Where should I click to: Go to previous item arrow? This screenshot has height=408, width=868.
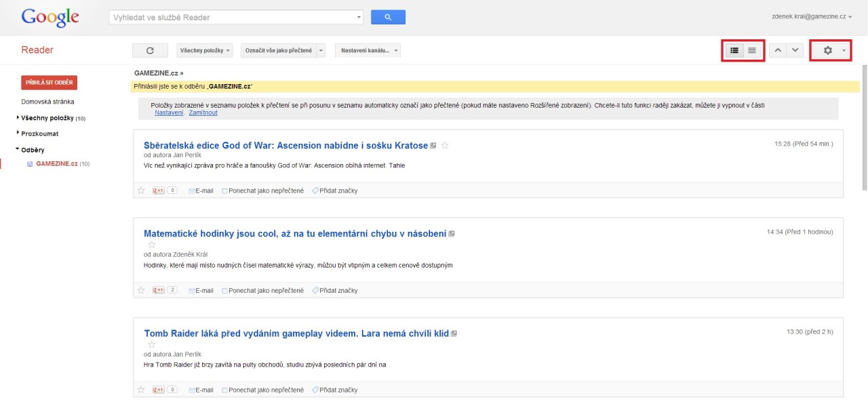tap(778, 50)
